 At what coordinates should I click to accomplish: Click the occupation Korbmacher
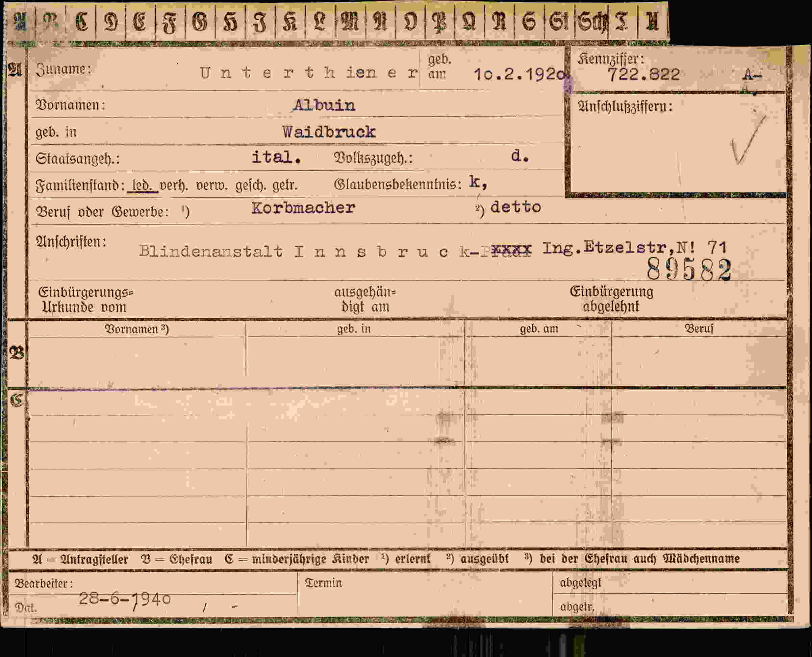tap(303, 208)
